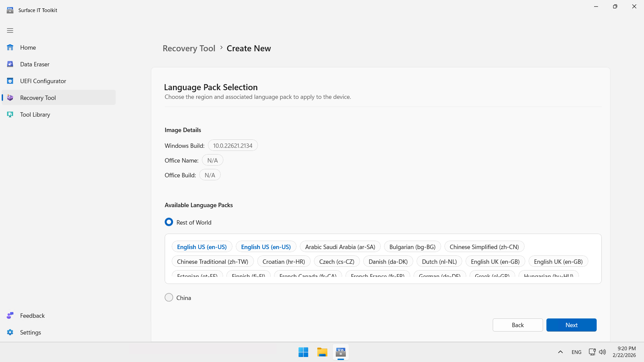Open Settings gear icon in sidebar
This screenshot has width=644, height=362.
pos(10,333)
